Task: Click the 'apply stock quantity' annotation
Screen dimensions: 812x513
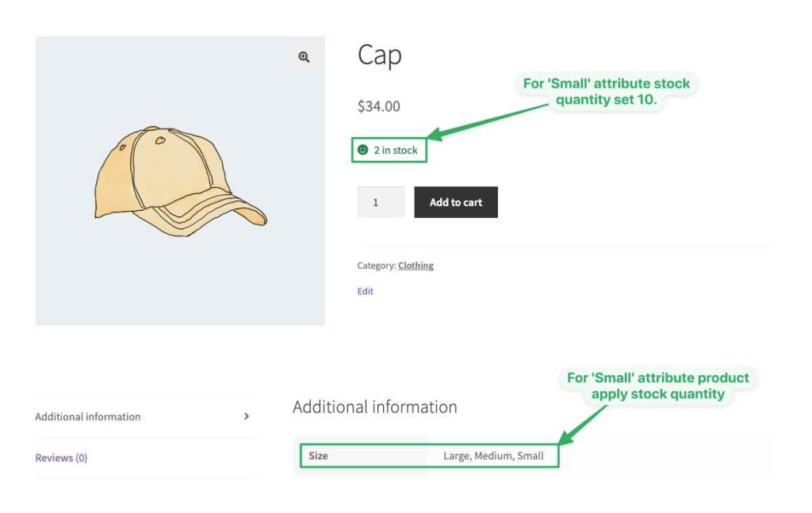Action: (x=657, y=385)
